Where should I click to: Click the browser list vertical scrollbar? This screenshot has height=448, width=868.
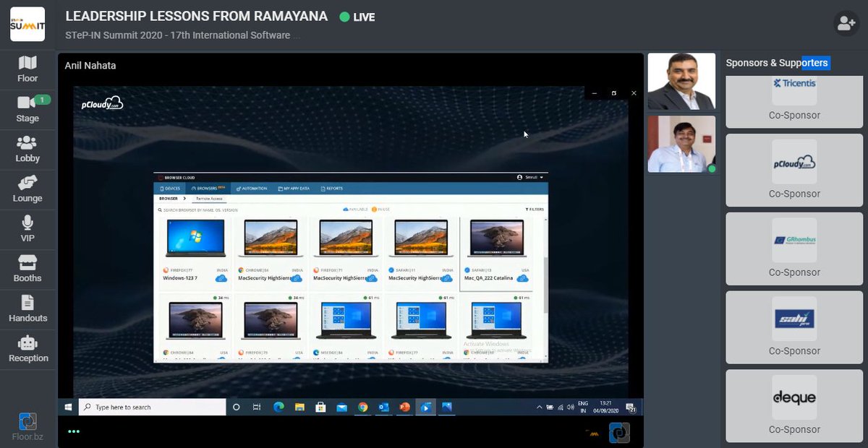pyautogui.click(x=546, y=285)
